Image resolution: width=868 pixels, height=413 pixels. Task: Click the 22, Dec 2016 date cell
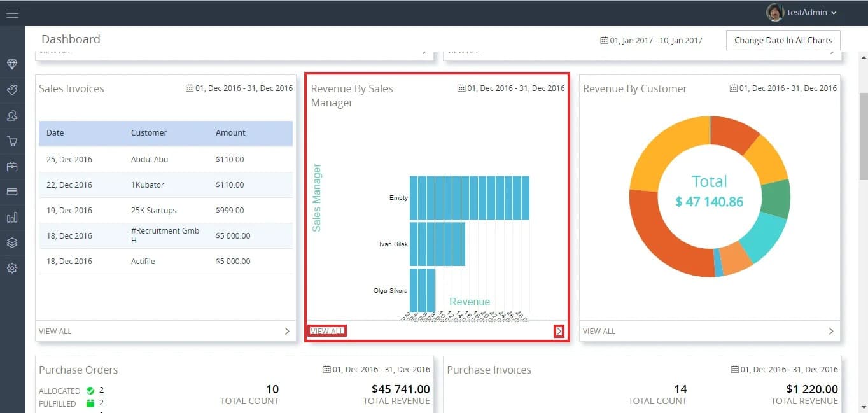tap(69, 185)
